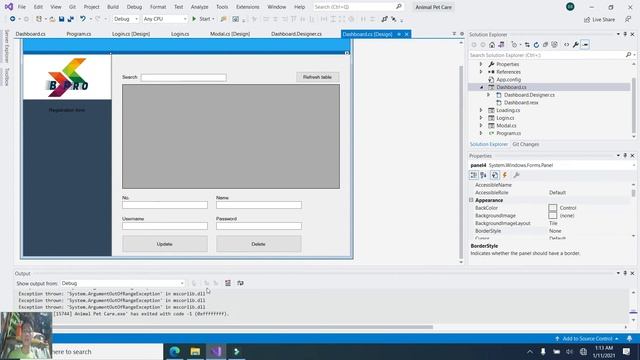Screen dimensions: 640x360
Task: Toggle the Properties page button in Properties panel
Action: (x=494, y=175)
